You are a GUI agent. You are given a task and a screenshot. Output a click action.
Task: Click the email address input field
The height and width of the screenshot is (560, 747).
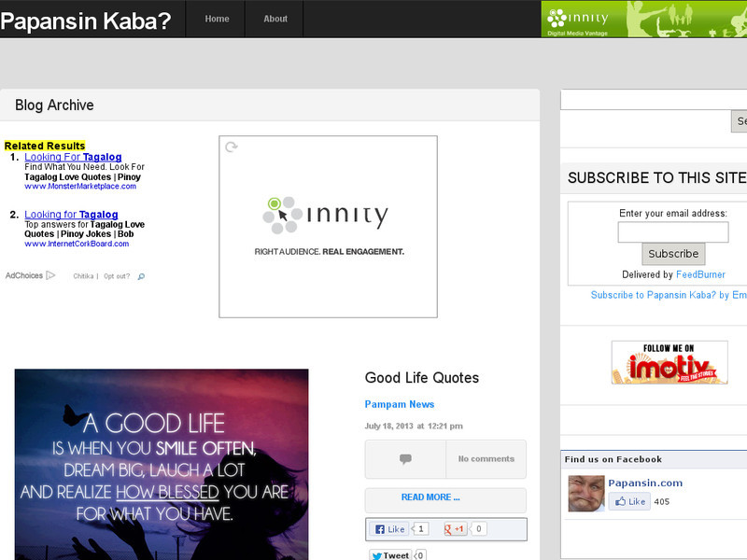tap(673, 231)
